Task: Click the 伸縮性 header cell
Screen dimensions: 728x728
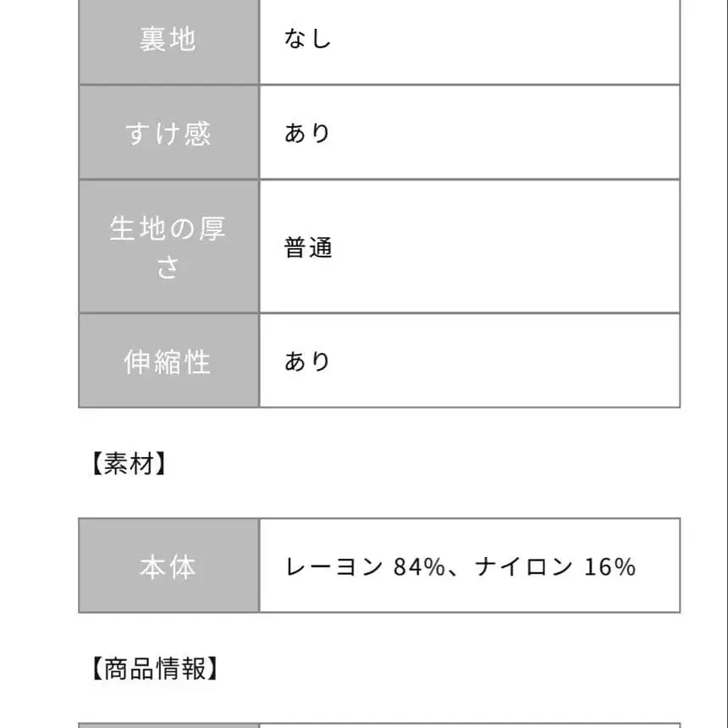Action: click(168, 361)
